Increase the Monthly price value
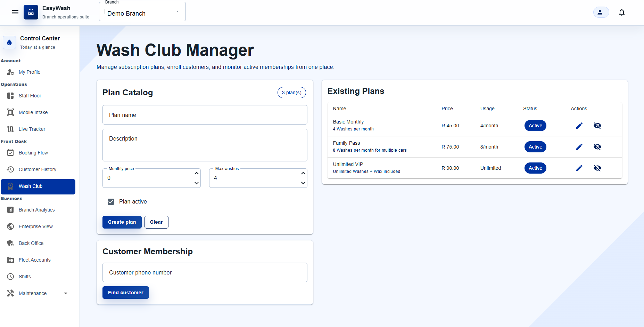Image resolution: width=644 pixels, height=327 pixels. 197,173
